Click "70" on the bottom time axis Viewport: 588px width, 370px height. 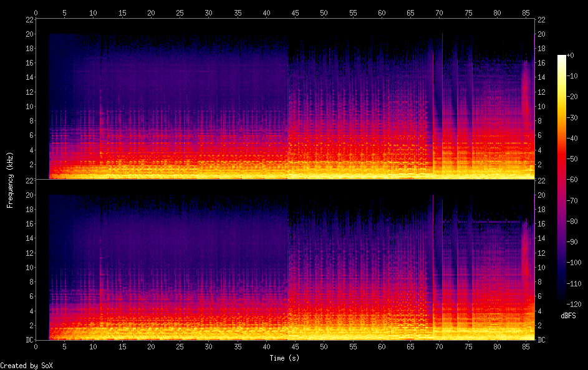coord(439,347)
